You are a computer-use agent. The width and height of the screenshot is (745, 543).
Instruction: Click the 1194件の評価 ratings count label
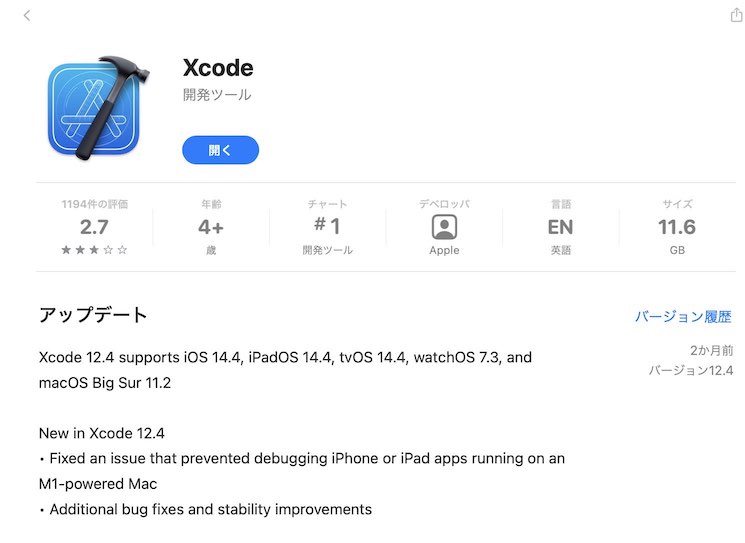95,204
